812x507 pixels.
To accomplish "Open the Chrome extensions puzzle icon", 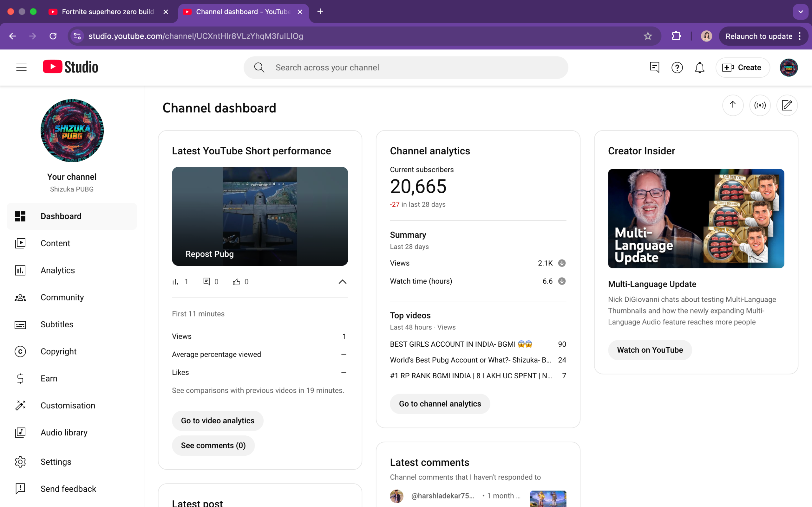I will [676, 36].
